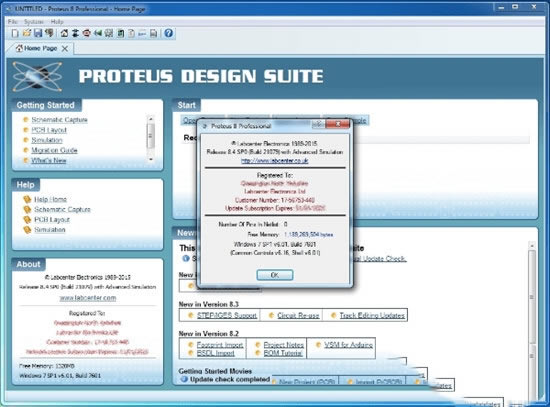Viewport: 550px width, 407px height.
Task: Close the Proteus 8 Professional dialog with red X
Action: pos(337,124)
